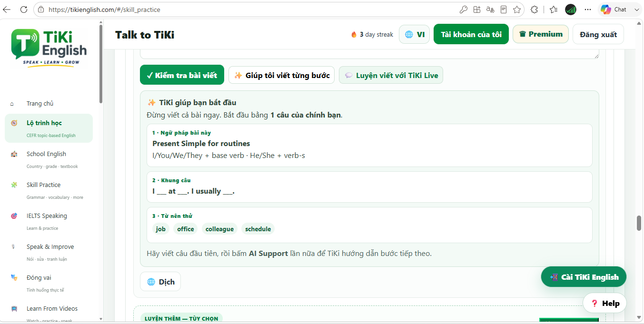Click the browser address bar URL
Viewport: 644px width, 324px height.
point(105,10)
